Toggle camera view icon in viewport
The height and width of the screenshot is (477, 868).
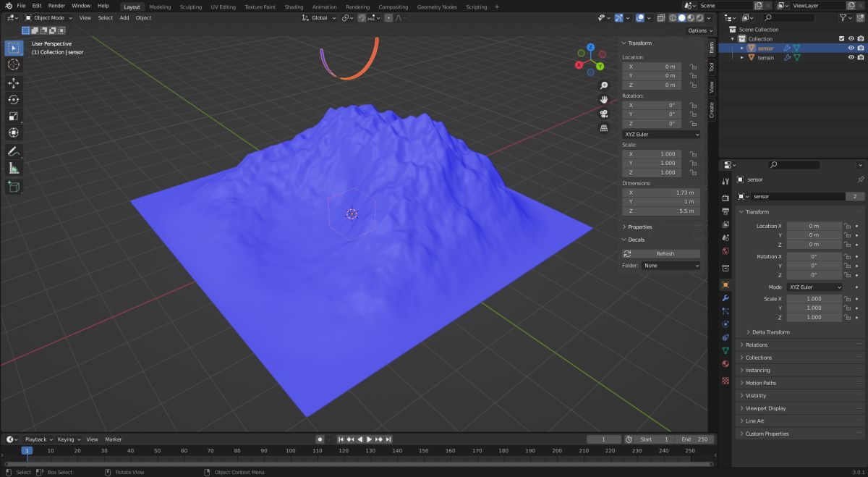click(x=604, y=114)
